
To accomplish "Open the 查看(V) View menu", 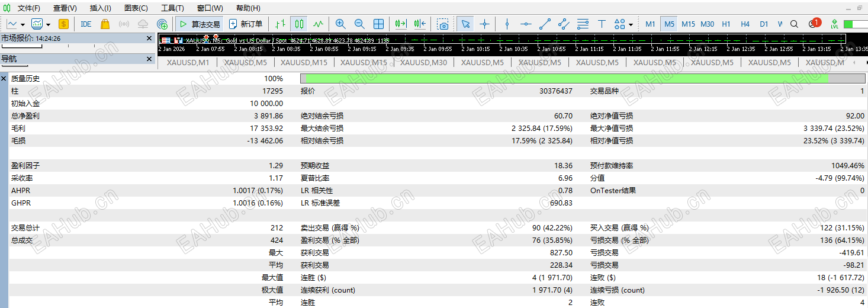I will pyautogui.click(x=65, y=8).
